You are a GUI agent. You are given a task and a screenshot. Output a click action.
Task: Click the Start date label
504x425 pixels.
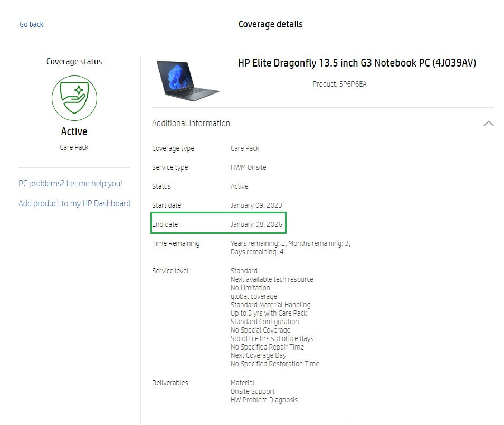click(166, 205)
